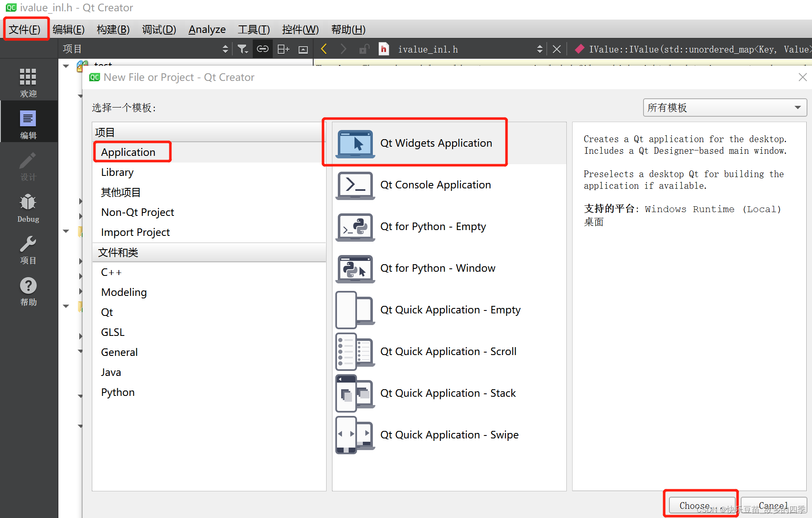The image size is (812, 518).
Task: Open the 控件(W) menu
Action: click(300, 30)
